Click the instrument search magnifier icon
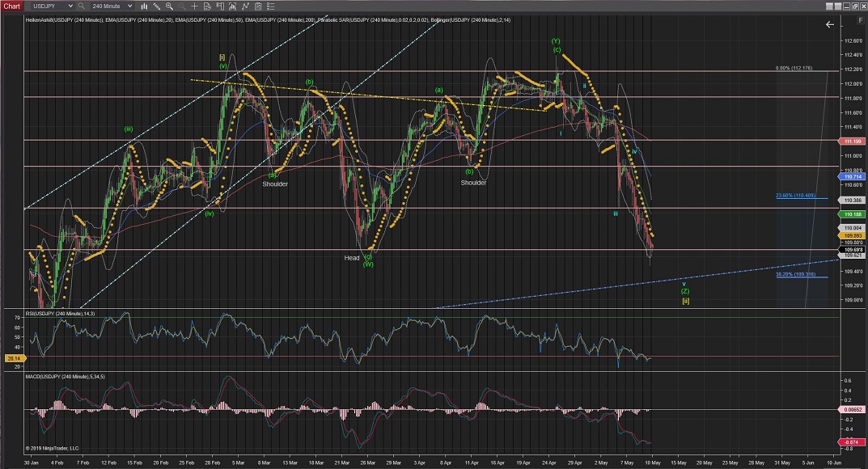The height and width of the screenshot is (469, 868). point(82,6)
